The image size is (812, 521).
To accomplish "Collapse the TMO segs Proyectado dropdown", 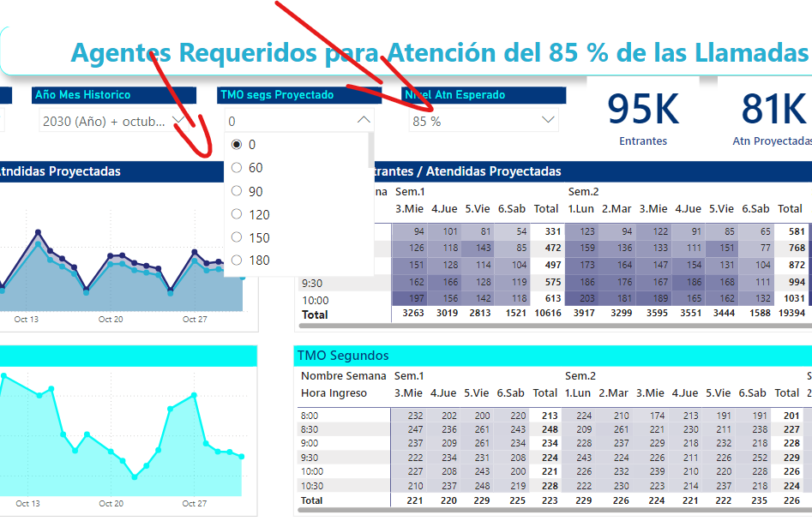I will (x=364, y=121).
